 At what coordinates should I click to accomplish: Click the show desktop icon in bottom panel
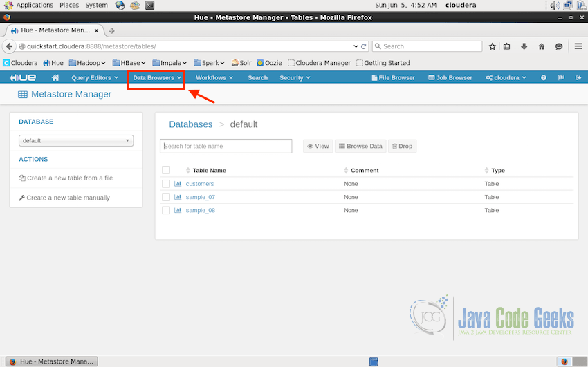pos(374,361)
